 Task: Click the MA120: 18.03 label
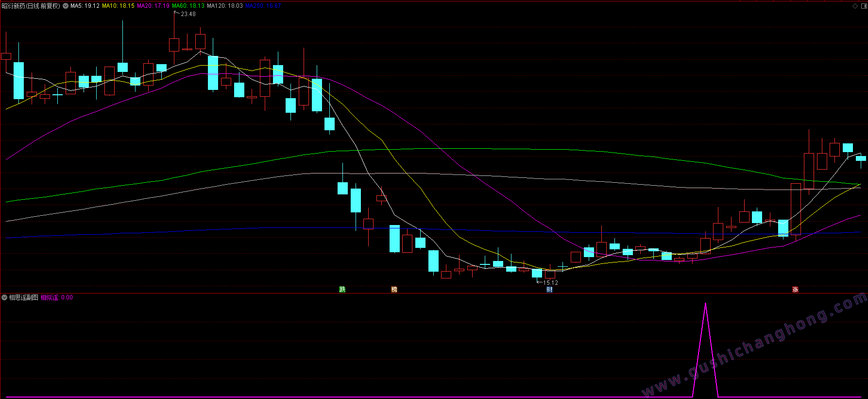coord(225,6)
